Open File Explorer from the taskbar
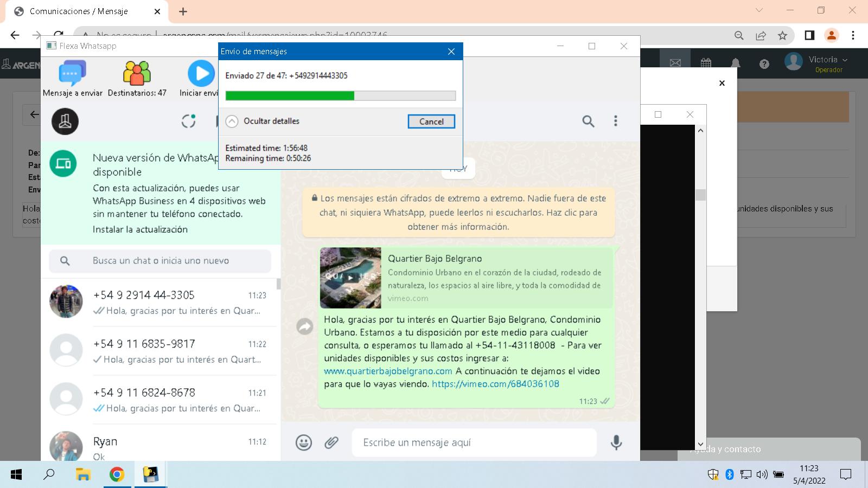868x488 pixels. coord(83,475)
